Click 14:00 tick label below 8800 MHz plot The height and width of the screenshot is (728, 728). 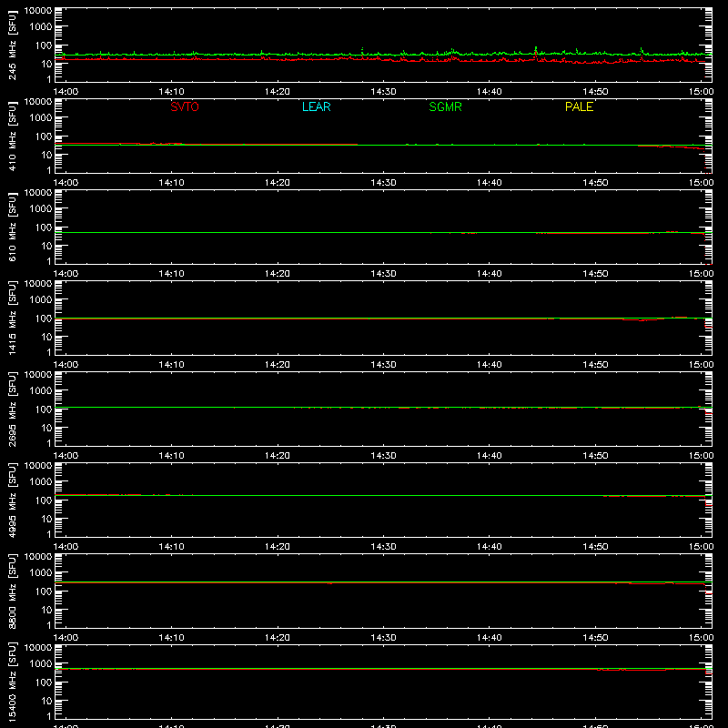coord(66,638)
